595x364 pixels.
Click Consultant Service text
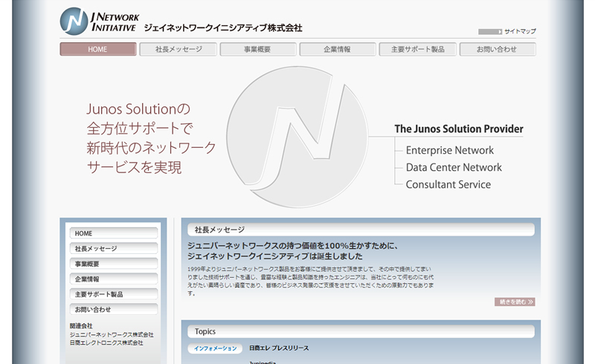point(448,184)
